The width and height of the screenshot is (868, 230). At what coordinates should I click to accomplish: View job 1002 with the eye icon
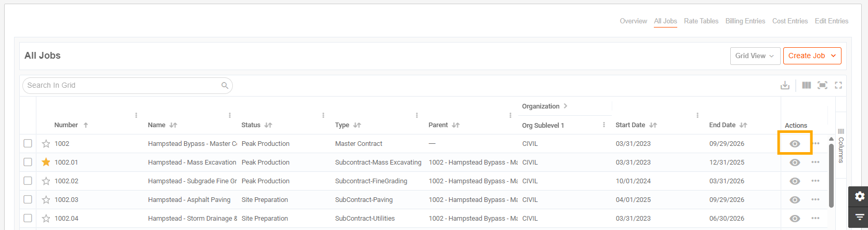pos(795,144)
